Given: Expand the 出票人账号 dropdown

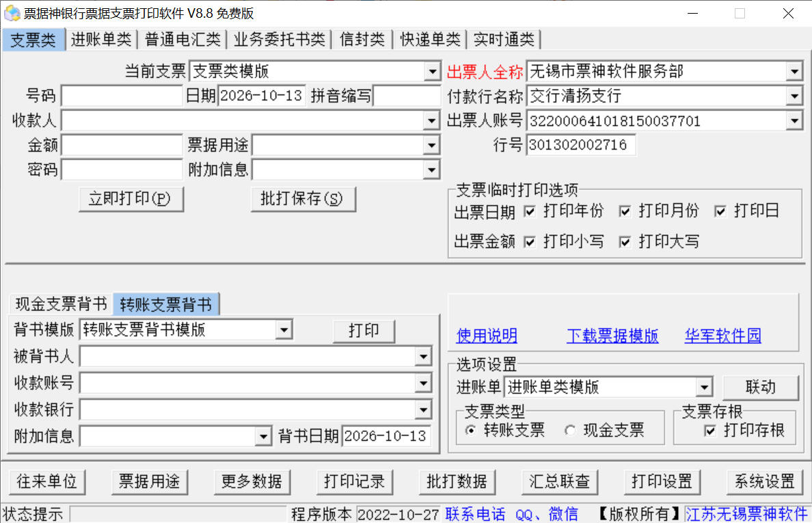Looking at the screenshot, I should pyautogui.click(x=794, y=121).
